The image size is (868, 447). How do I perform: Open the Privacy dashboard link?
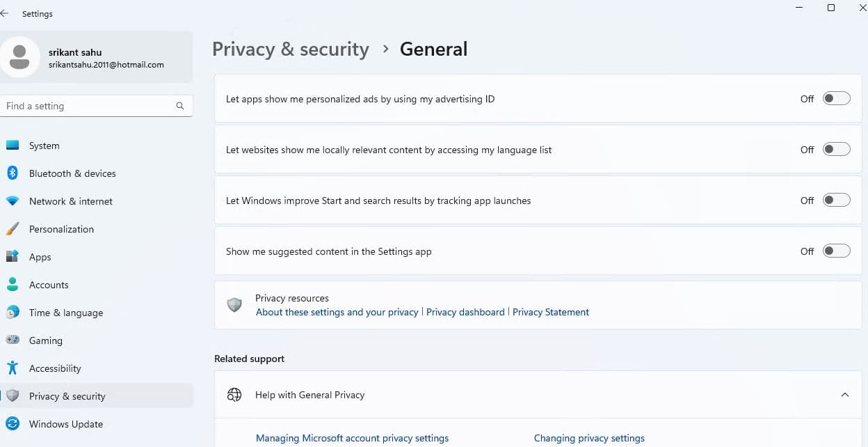click(465, 312)
